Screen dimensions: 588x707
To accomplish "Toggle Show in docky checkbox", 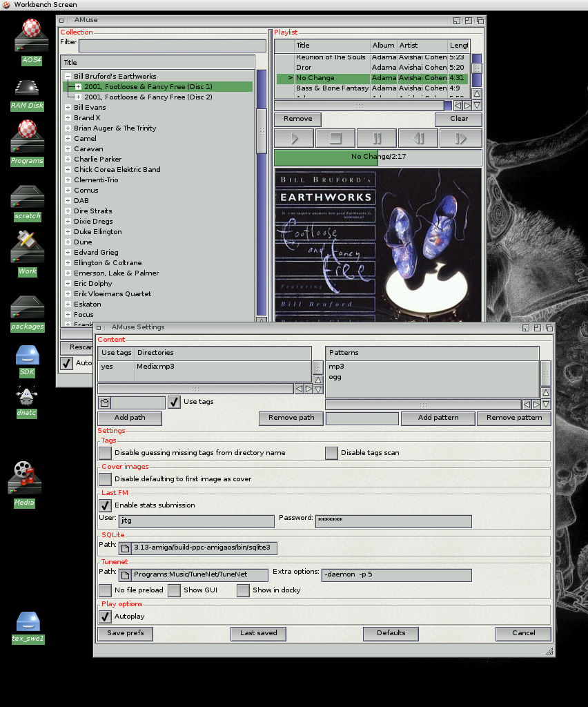I will pos(244,590).
